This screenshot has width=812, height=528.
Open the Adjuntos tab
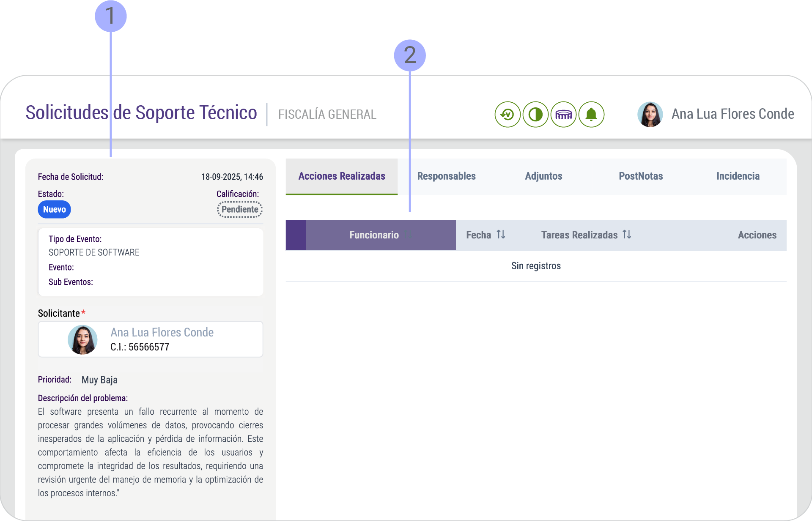coord(543,176)
